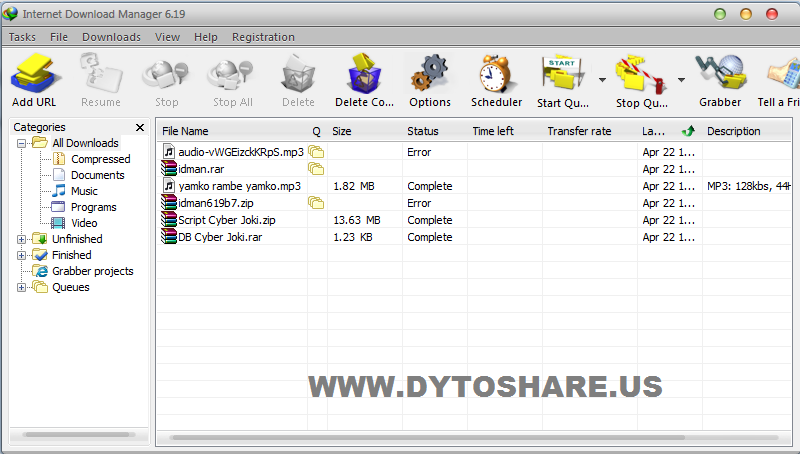This screenshot has height=454, width=800.
Task: Open the Scheduler clock icon
Action: 495,74
